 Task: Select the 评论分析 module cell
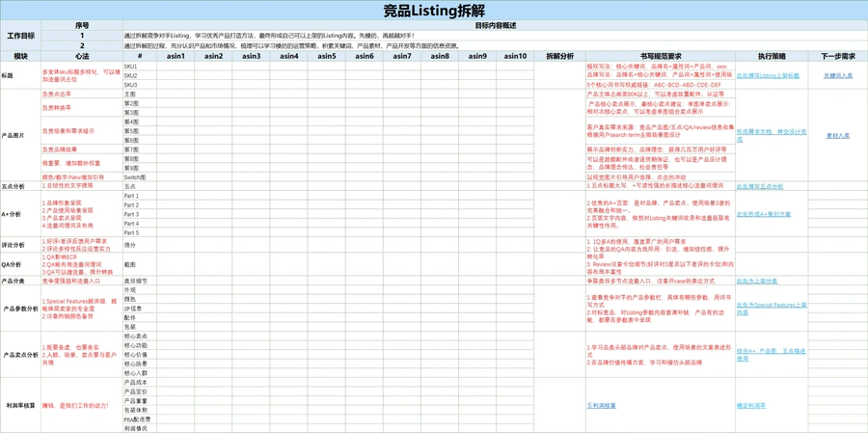[20, 244]
